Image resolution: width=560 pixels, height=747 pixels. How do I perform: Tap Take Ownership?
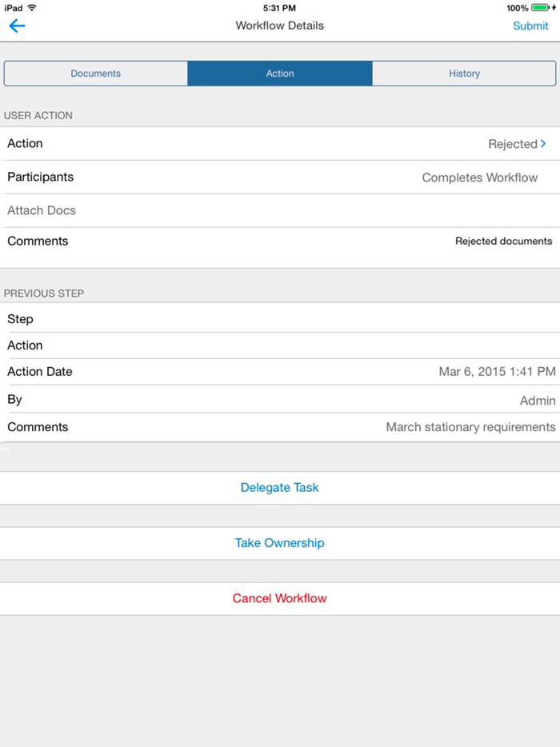point(279,542)
